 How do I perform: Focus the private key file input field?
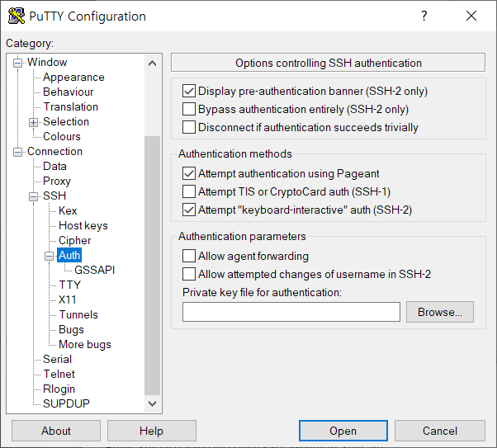click(x=291, y=312)
